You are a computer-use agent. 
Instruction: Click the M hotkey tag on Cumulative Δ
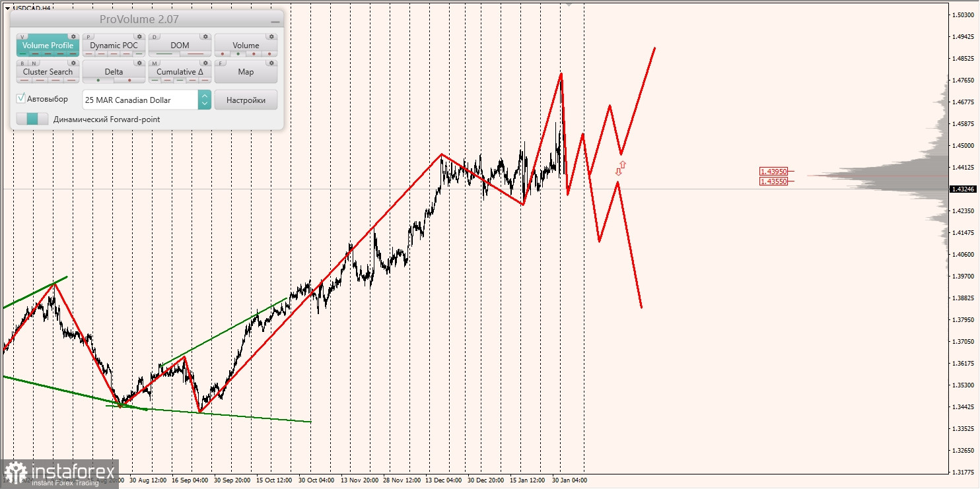point(155,63)
